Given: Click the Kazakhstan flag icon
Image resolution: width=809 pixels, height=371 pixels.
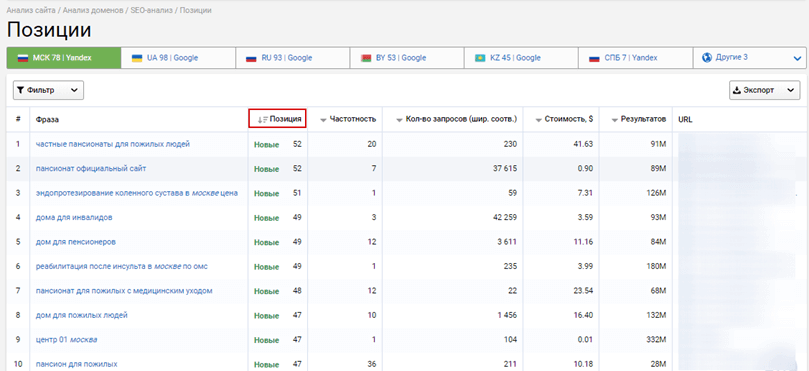Looking at the screenshot, I should (x=480, y=58).
